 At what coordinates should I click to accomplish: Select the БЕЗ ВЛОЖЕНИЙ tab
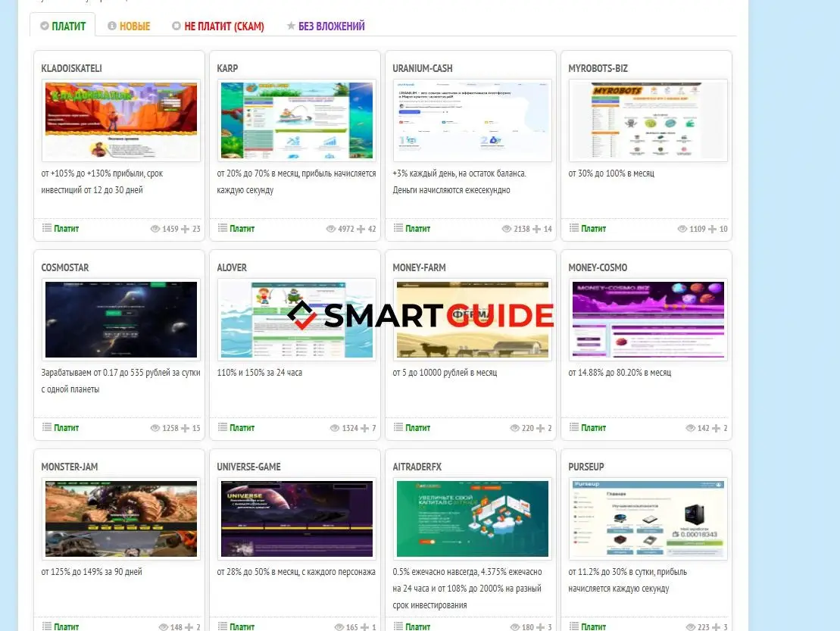(x=326, y=27)
